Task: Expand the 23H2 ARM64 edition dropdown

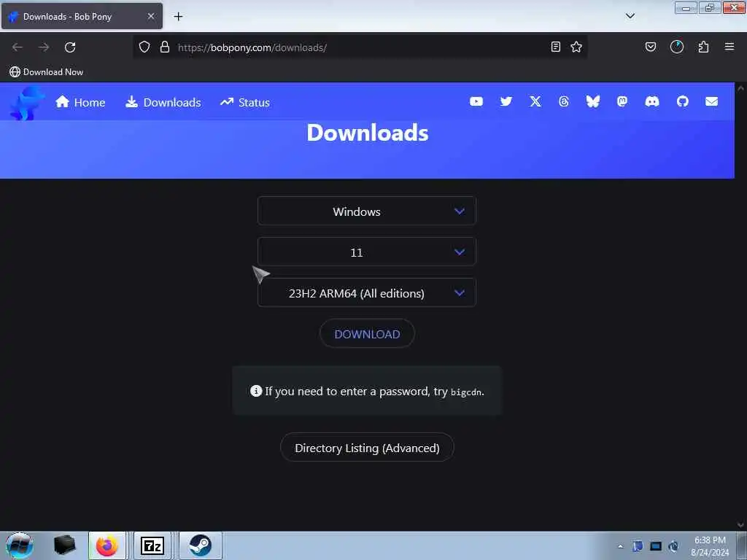Action: coord(367,293)
